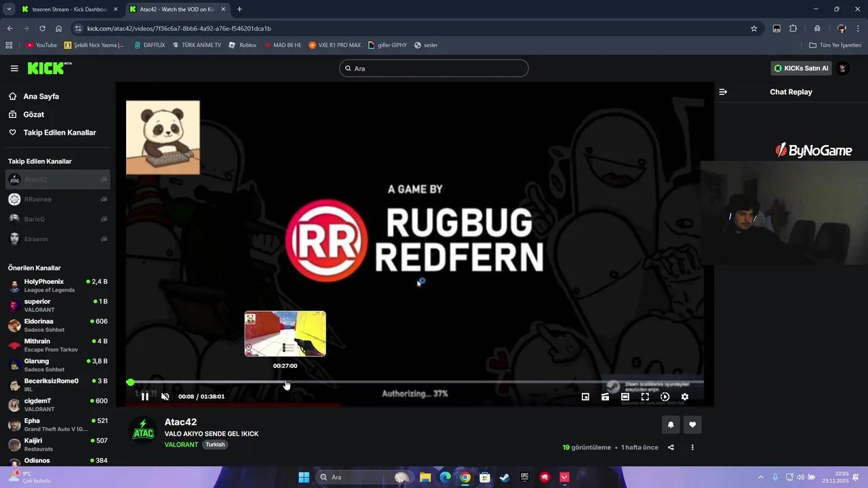The image size is (868, 488).
Task: Collapse the Chat Replay panel
Action: tap(723, 92)
